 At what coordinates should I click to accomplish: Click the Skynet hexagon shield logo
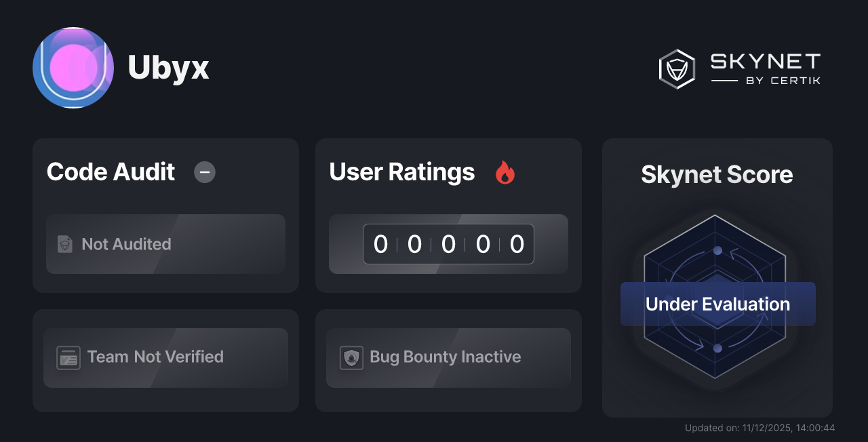676,68
